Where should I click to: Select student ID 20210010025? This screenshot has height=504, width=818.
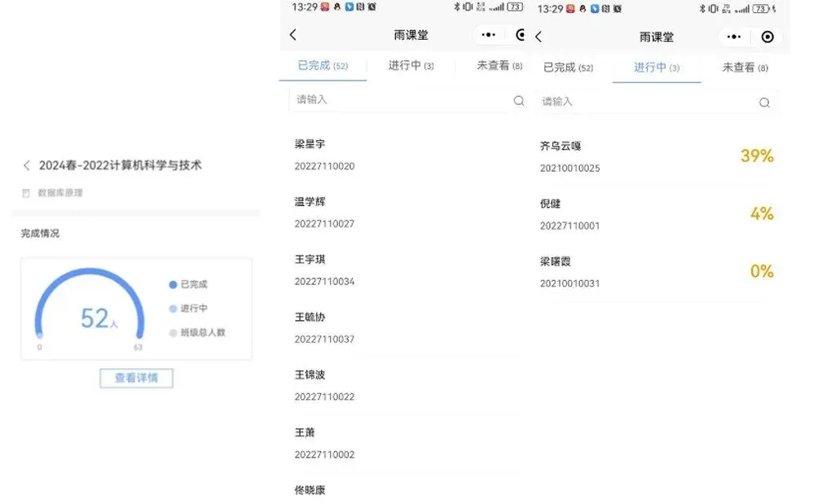(570, 169)
